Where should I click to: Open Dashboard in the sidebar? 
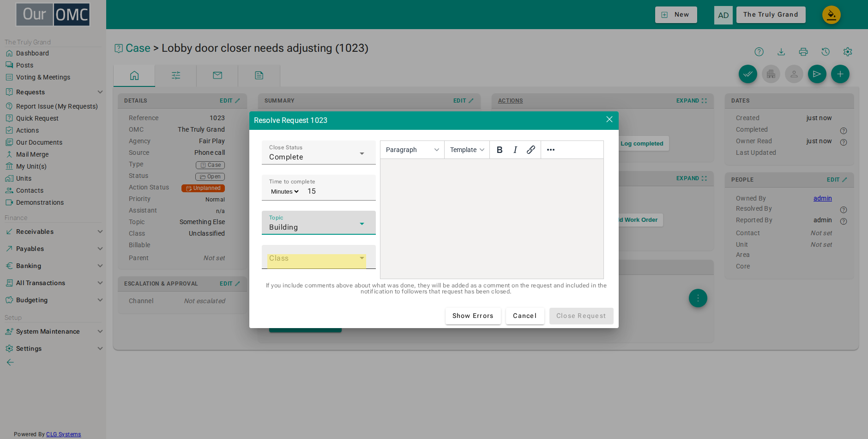coord(32,53)
